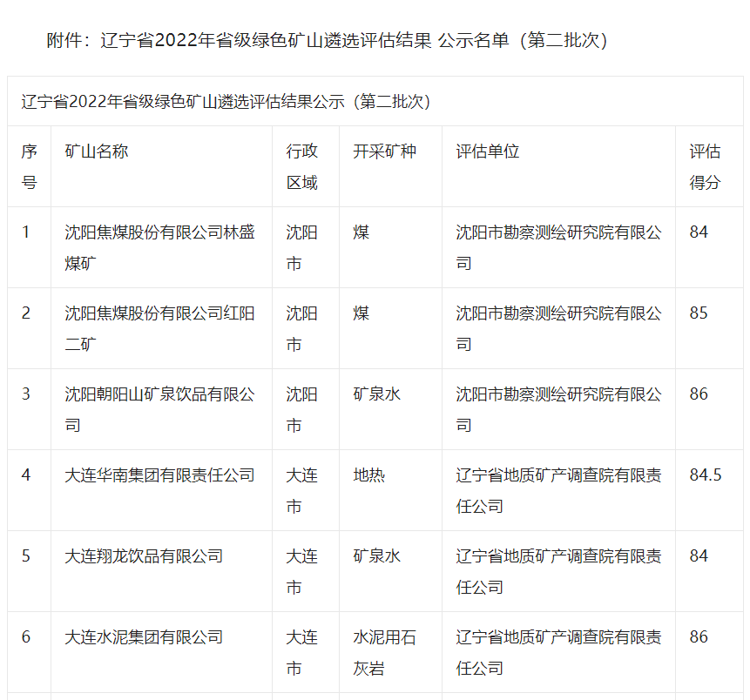Click the 评估得分 column header
Screen dimensions: 750x700
click(705, 166)
